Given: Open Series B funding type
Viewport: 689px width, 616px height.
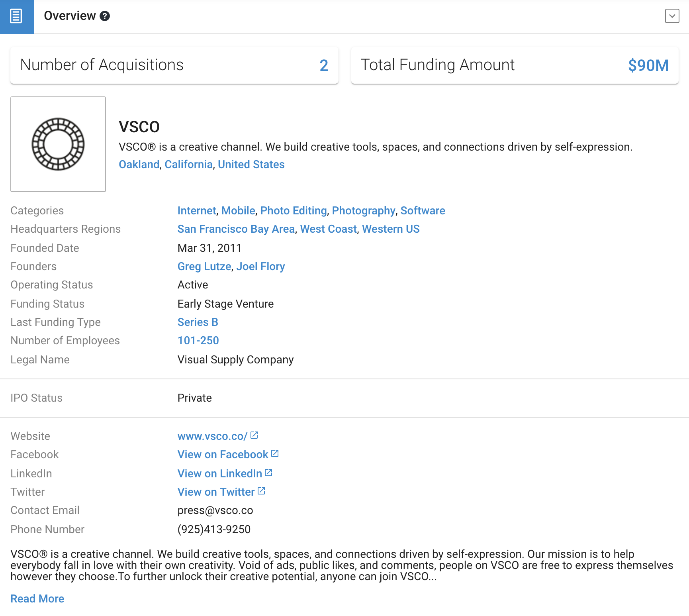Looking at the screenshot, I should pos(198,322).
